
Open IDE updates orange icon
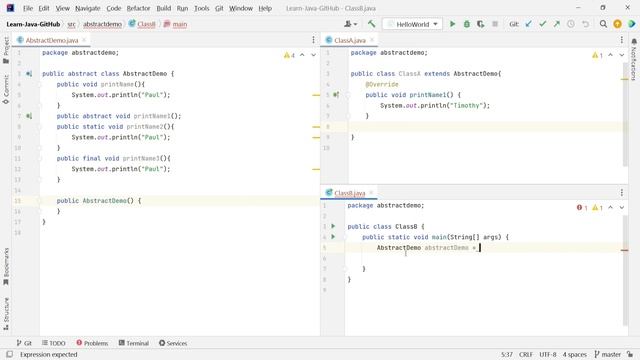click(617, 24)
